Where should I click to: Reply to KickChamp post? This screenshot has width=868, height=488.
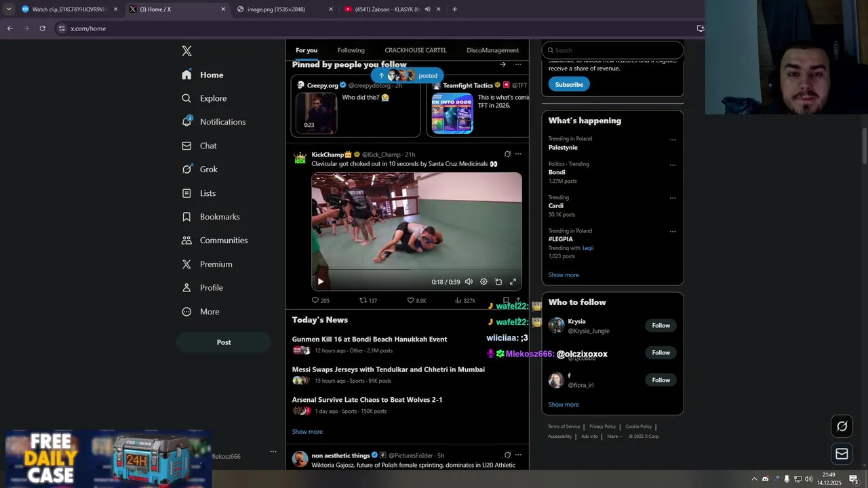320,300
